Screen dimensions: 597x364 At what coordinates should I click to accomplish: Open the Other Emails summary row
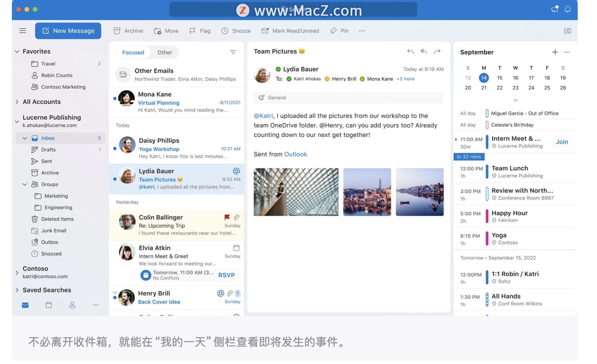point(177,75)
